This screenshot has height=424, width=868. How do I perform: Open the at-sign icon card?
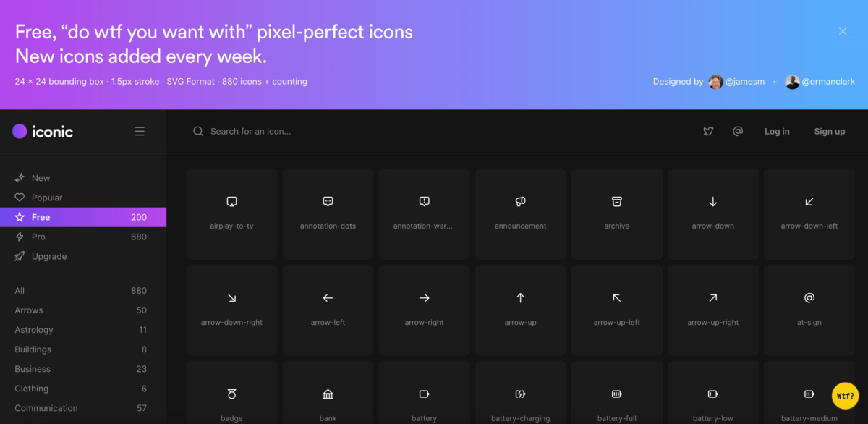click(x=809, y=310)
